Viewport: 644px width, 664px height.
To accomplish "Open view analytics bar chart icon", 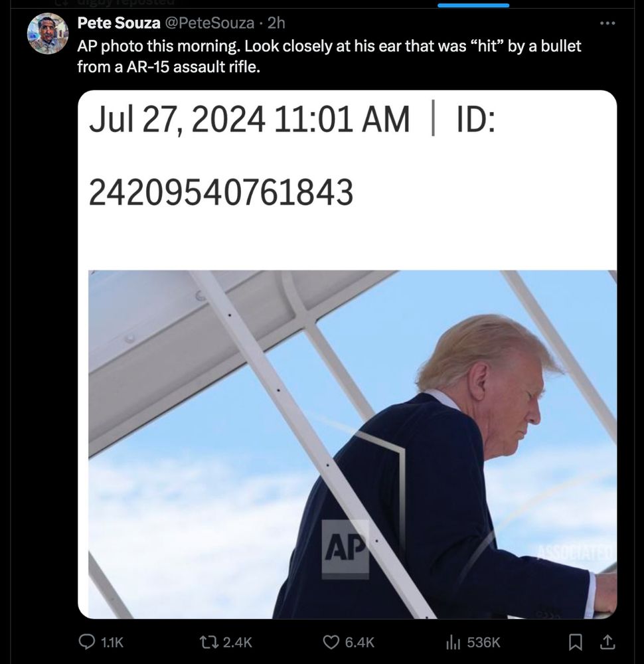I will [453, 642].
